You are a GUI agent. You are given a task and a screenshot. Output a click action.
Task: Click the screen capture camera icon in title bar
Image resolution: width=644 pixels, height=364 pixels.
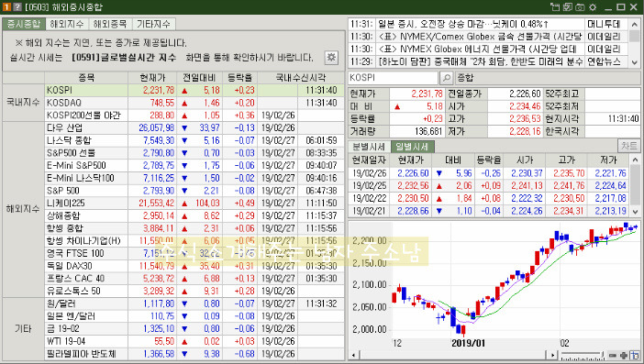580,6
